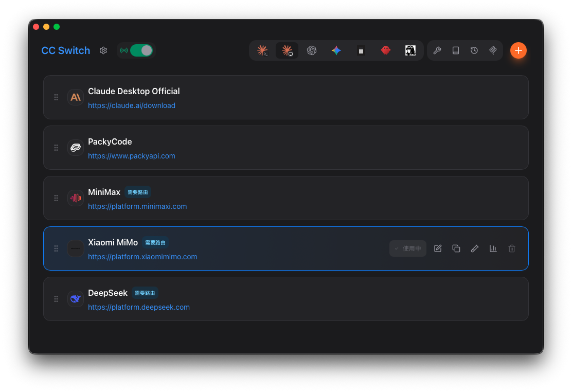The height and width of the screenshot is (392, 572).
Task: Delete the Xiaomi MiMo provider
Action: pos(512,248)
